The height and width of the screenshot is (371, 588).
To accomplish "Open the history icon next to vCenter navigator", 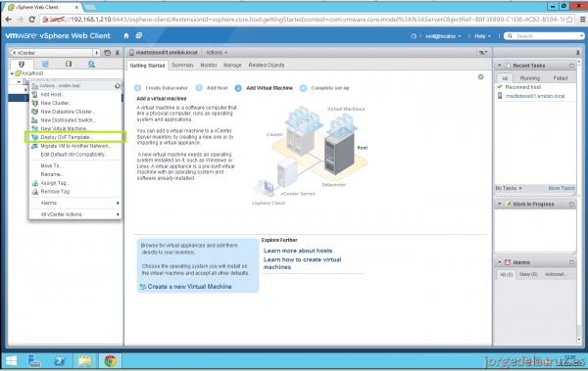I will tap(107, 53).
